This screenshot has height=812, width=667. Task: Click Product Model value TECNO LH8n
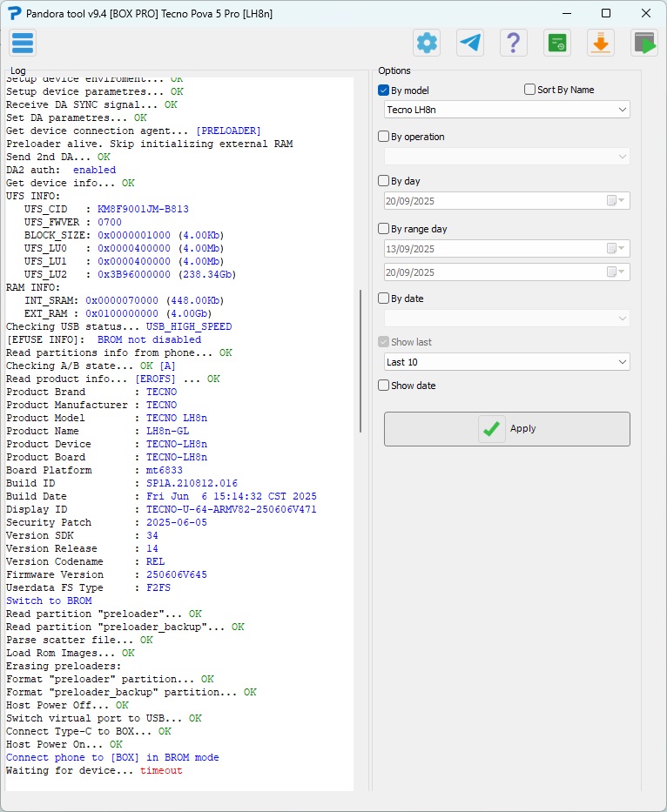click(x=177, y=418)
